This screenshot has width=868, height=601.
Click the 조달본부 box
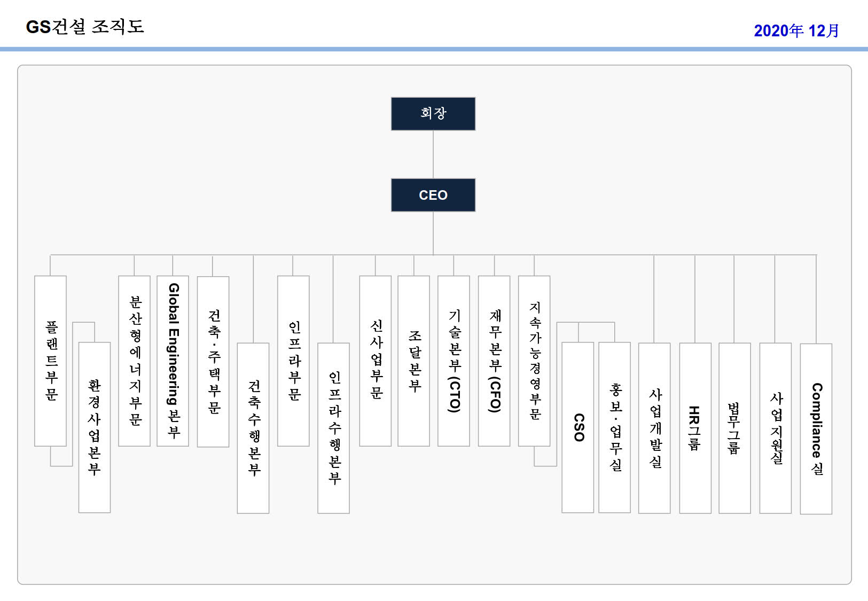(x=413, y=361)
